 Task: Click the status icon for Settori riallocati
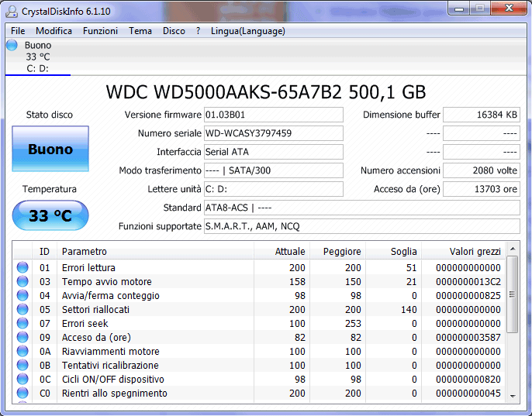tap(22, 309)
